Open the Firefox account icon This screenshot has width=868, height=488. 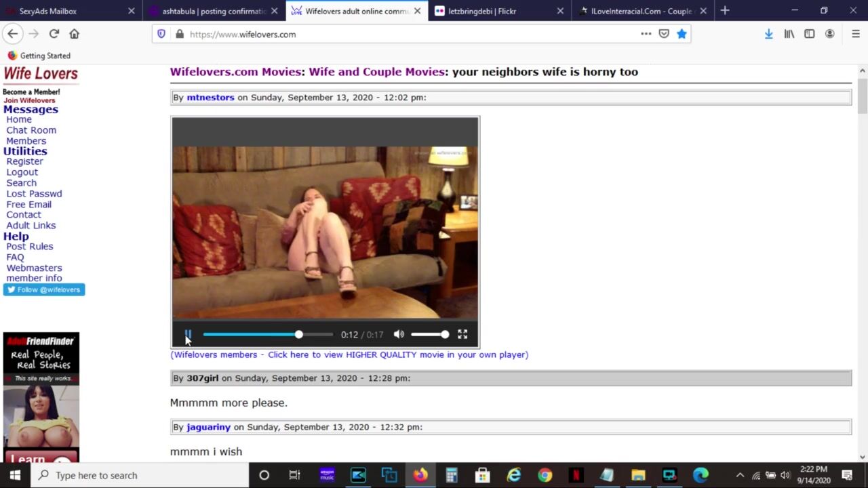point(829,34)
